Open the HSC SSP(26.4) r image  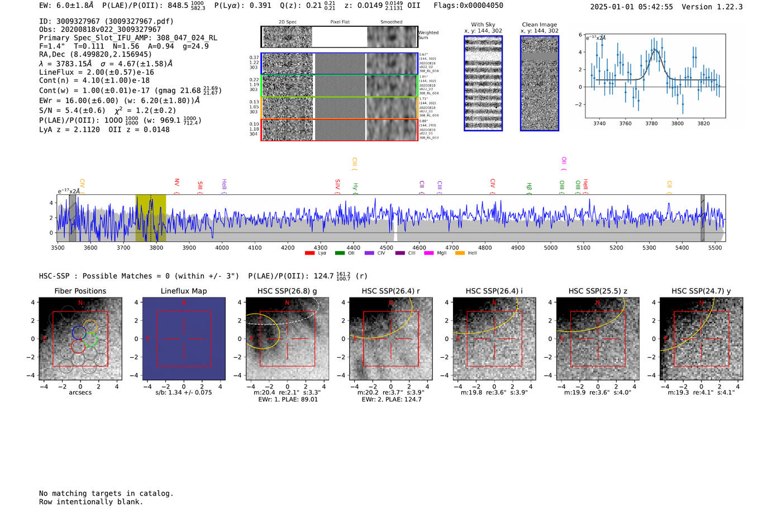[391, 339]
